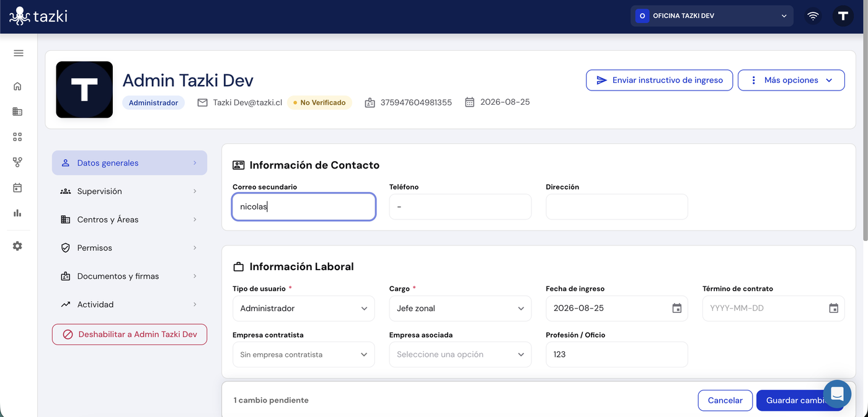Screen dimensions: 868x417
Task: Open the Tipo de usuario dropdown
Action: tap(304, 309)
